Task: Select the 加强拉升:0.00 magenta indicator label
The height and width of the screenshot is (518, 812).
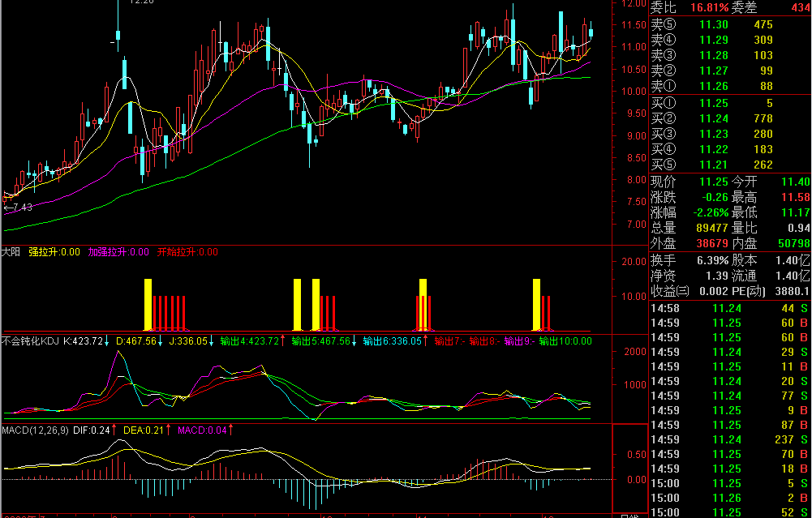Action: 118,252
